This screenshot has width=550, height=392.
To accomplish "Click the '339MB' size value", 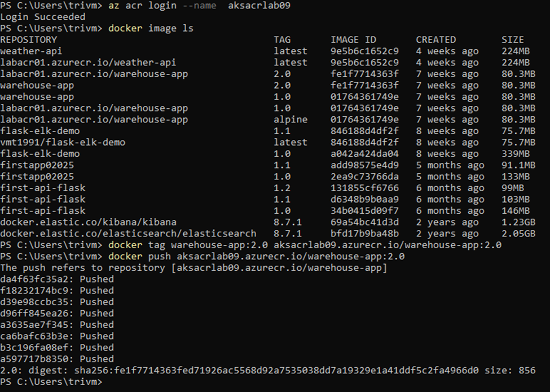I will (x=515, y=153).
